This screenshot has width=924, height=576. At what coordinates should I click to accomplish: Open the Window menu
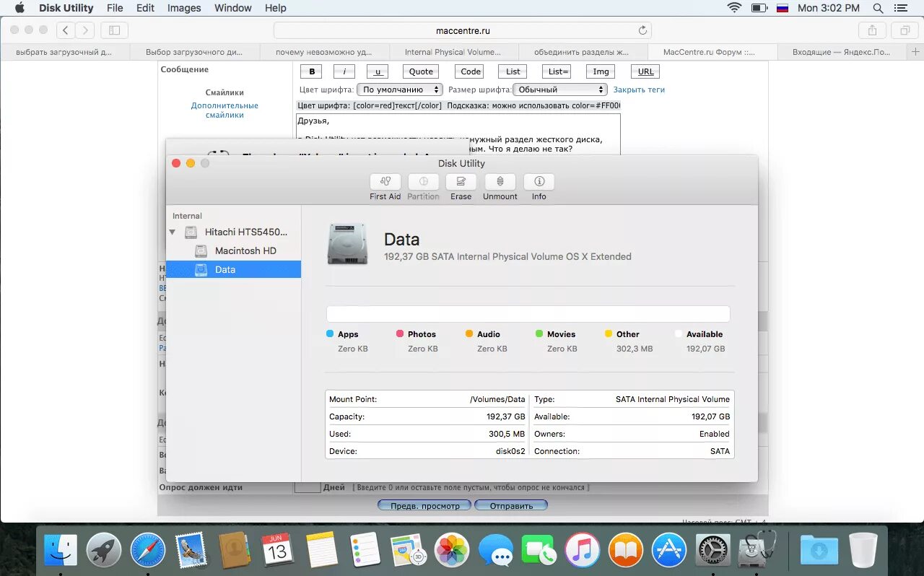[x=233, y=8]
